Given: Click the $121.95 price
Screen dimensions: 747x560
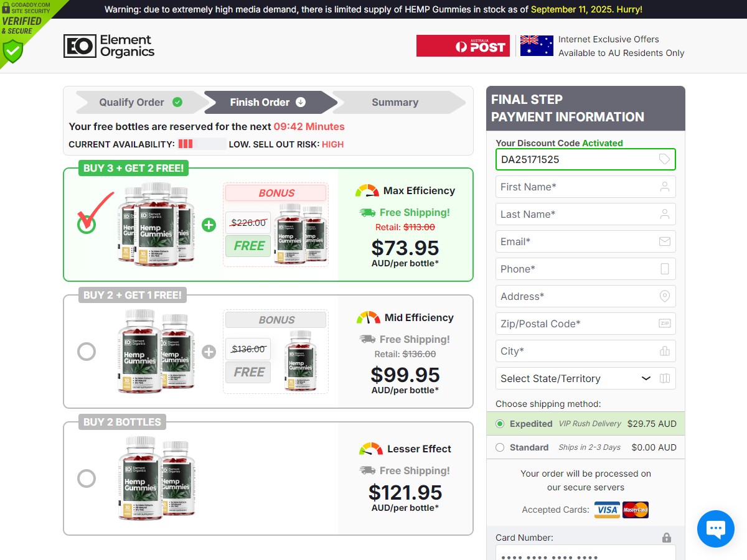Looking at the screenshot, I should coord(405,492).
